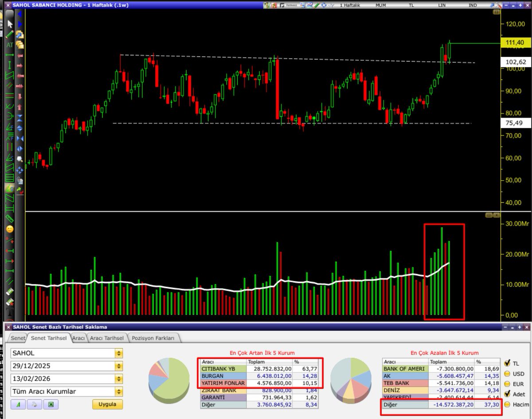
Task: Open the wrench settings icon in chart title bar
Action: [498, 5]
